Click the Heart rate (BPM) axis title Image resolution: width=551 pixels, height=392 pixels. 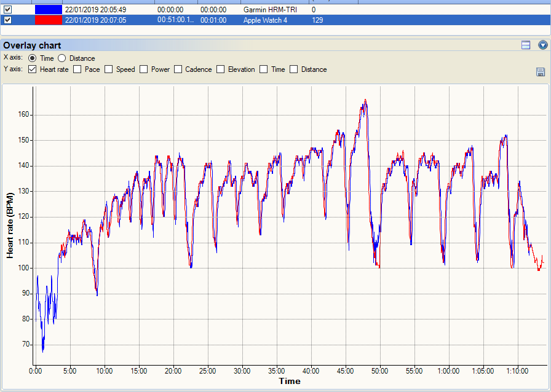coord(10,225)
